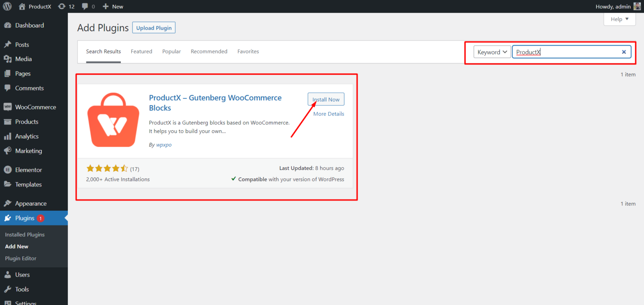Open More Details for ProductX

coord(328,114)
